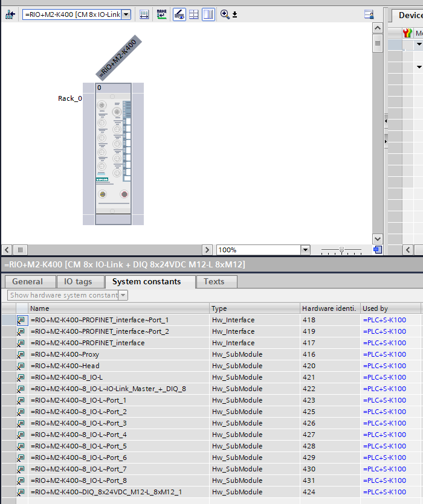
Task: Click the overview navigation icon beside zoom slider
Action: [x=378, y=250]
